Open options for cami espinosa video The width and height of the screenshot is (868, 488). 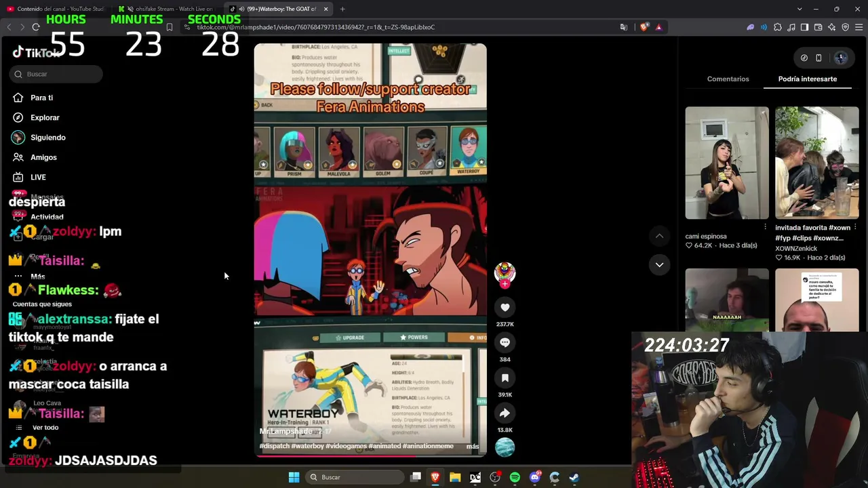click(765, 227)
